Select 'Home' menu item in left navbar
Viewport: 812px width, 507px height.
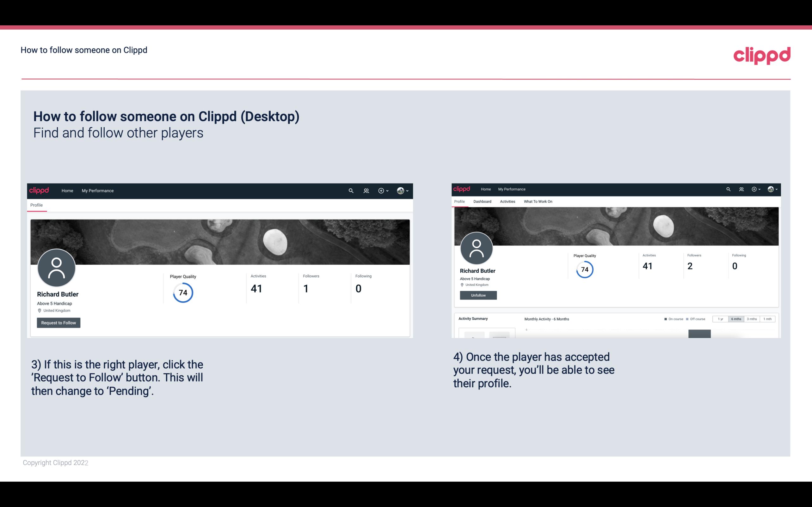[66, 190]
